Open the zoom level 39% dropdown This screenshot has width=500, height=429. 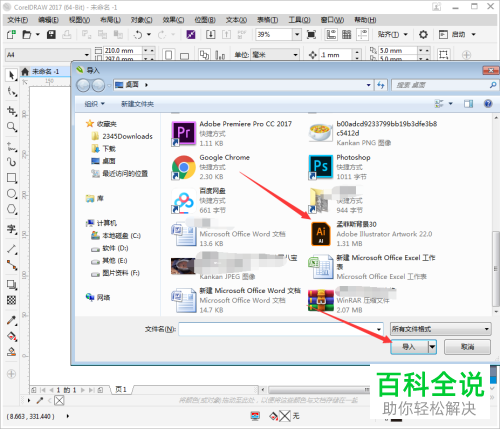(297, 34)
